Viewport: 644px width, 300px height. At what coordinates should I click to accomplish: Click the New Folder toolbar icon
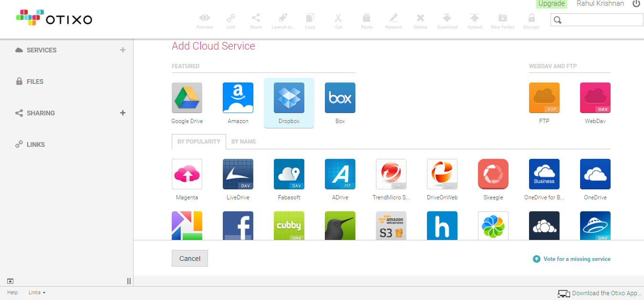503,21
